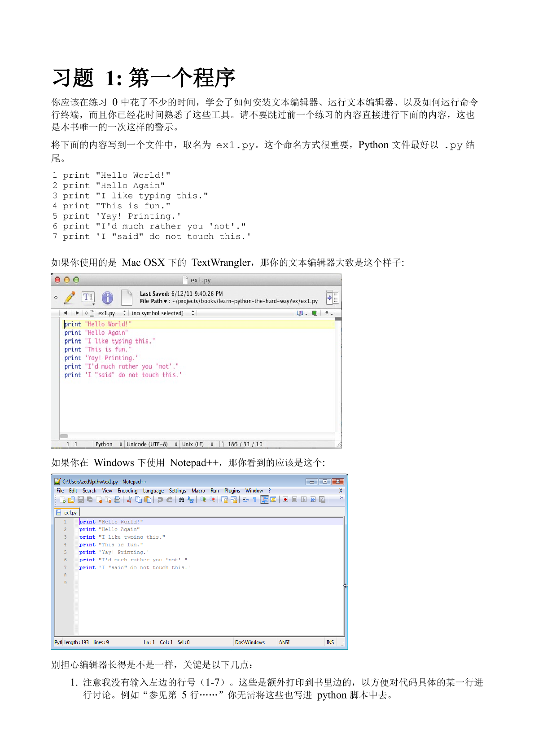This screenshot has width=534, height=756.
Task: Open the ex1.py document popup in TextWrangler
Action: [109, 313]
